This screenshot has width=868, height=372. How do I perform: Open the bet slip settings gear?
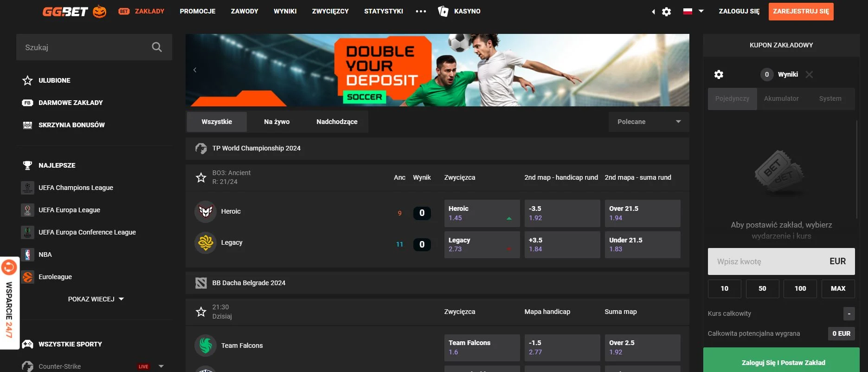pos(719,74)
